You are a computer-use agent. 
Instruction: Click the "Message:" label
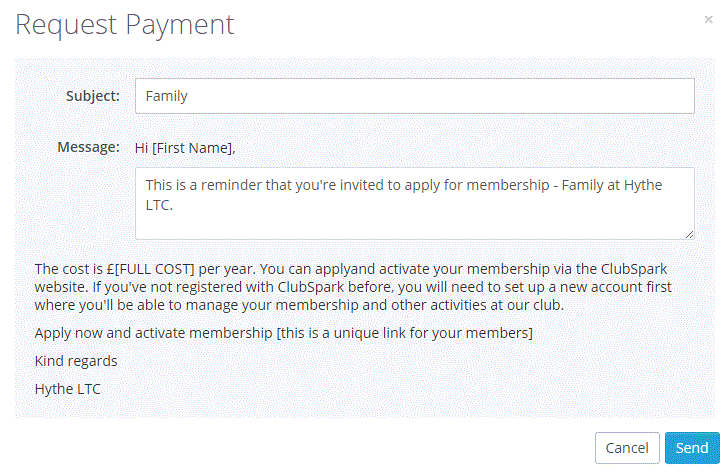coord(88,147)
